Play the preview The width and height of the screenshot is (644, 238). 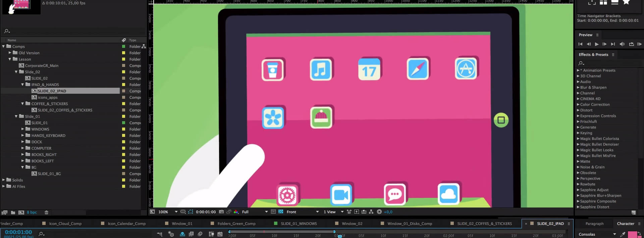tap(597, 44)
